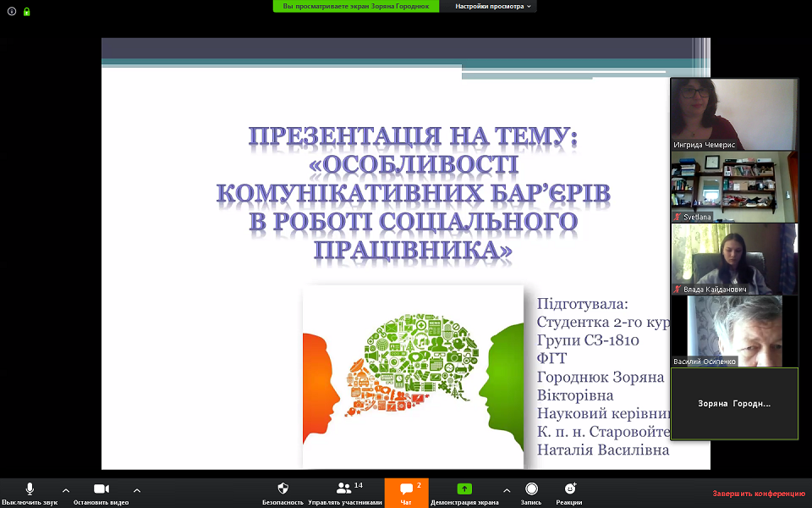Select the Зоряна Городн... participant tile

coord(734,404)
